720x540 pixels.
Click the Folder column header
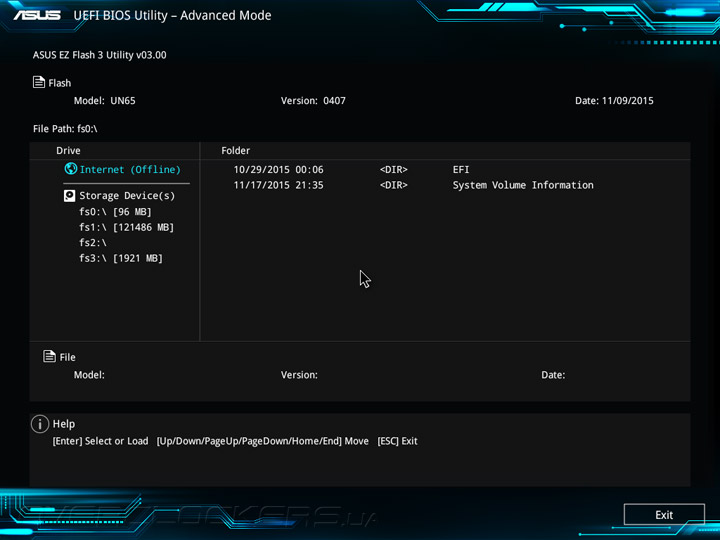pos(236,151)
